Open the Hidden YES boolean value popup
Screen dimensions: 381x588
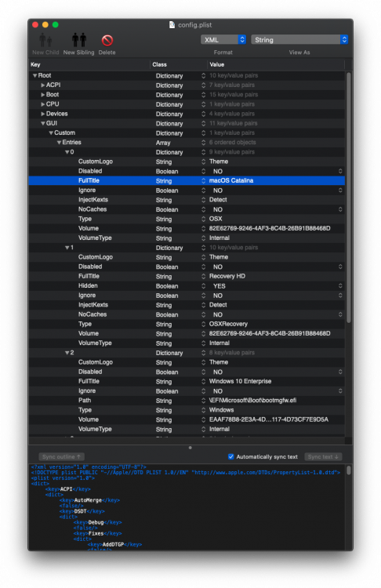click(340, 285)
